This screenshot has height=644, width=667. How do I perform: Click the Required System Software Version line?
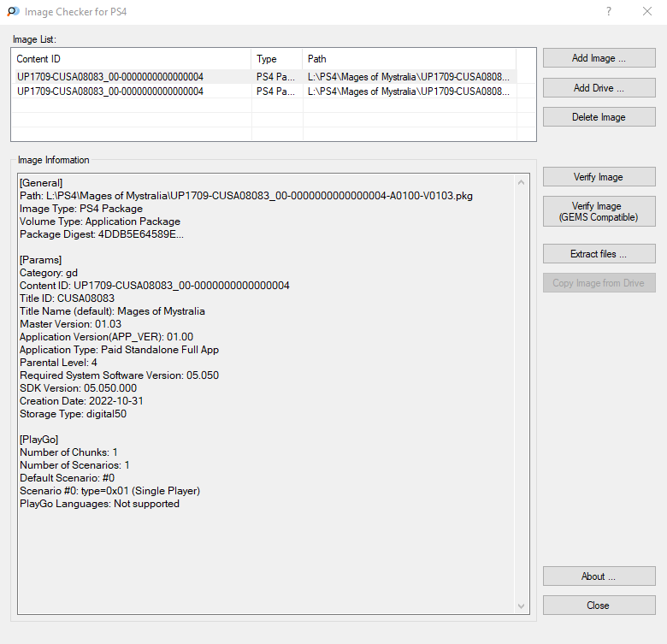coord(119,375)
